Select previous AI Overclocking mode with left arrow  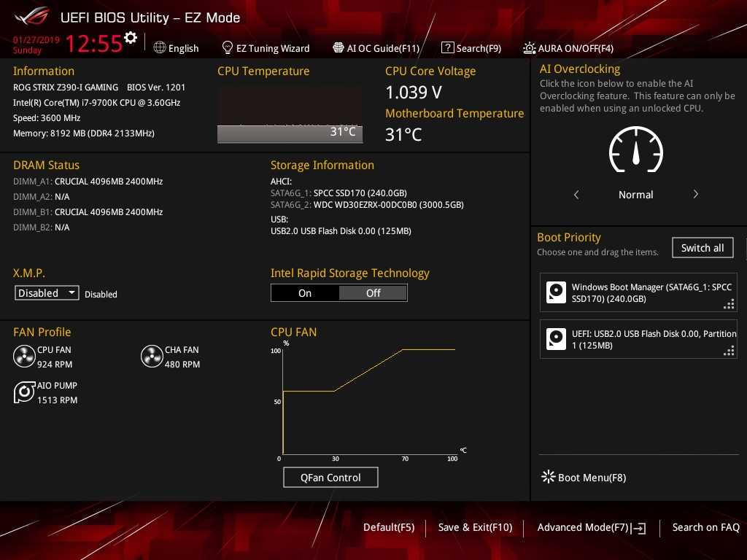pos(576,195)
